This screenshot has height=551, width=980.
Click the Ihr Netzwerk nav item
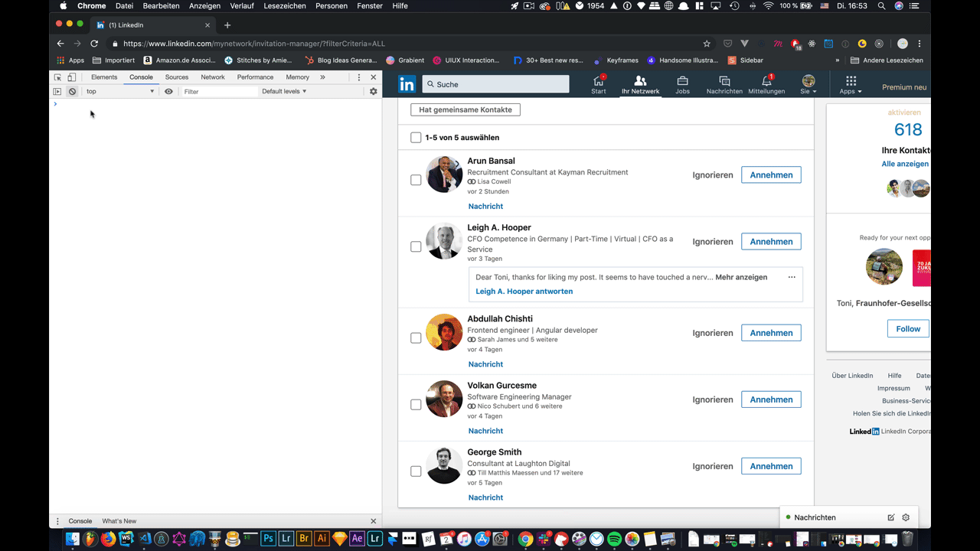(x=640, y=84)
